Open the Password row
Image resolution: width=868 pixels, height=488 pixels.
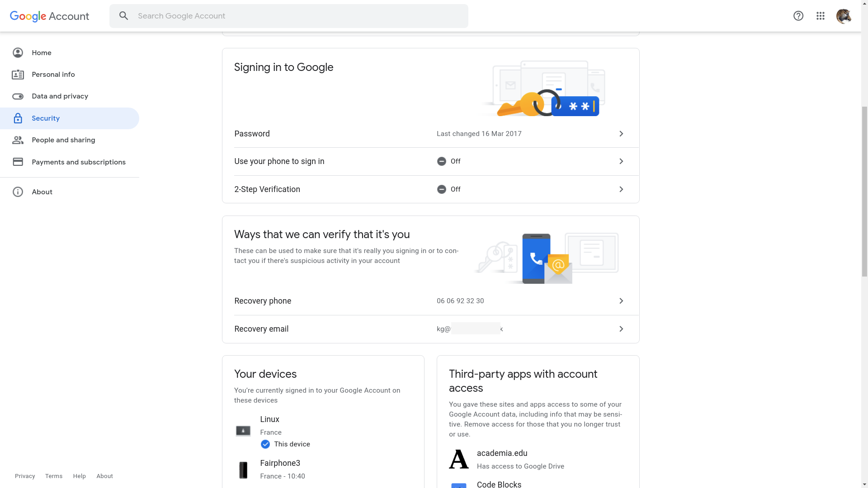click(431, 134)
